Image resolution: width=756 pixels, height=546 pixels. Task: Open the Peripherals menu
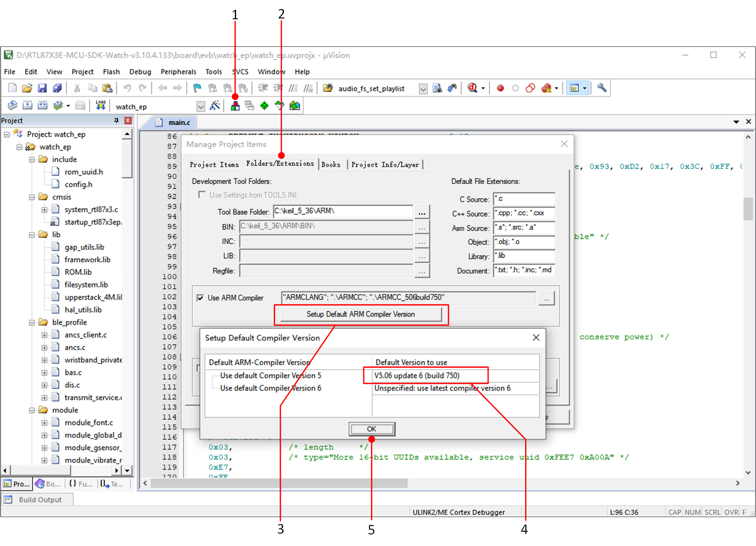pos(178,72)
